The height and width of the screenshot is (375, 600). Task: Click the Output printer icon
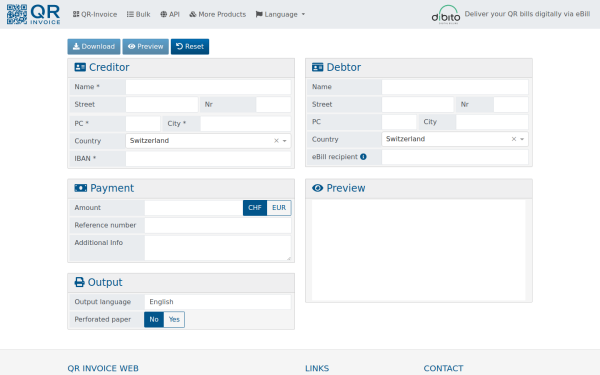point(79,282)
